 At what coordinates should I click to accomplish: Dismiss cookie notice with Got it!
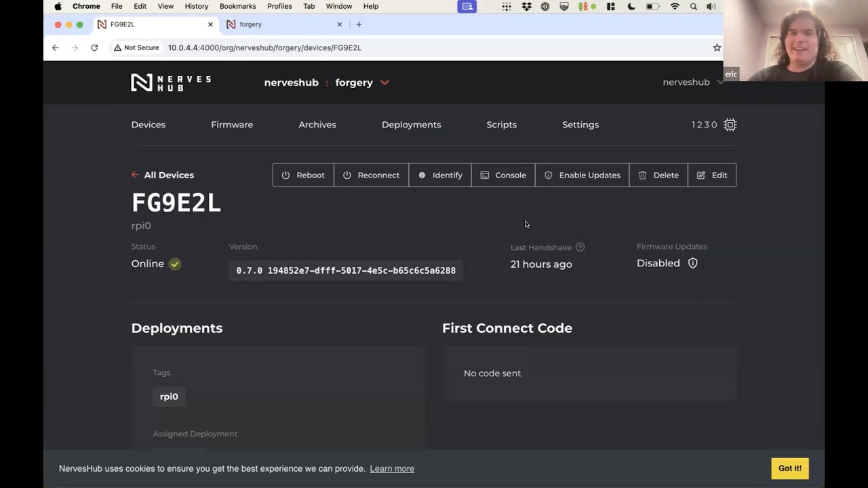[x=790, y=468]
